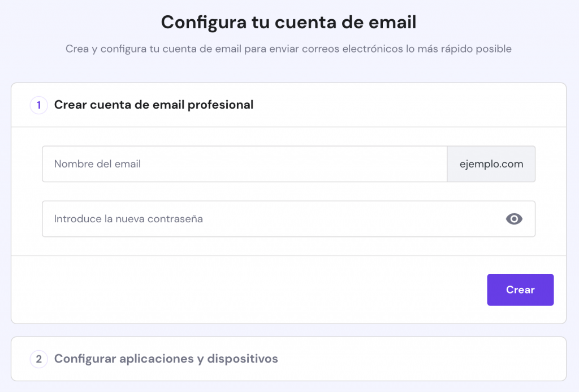Click the page background left of the title

coord(79,23)
